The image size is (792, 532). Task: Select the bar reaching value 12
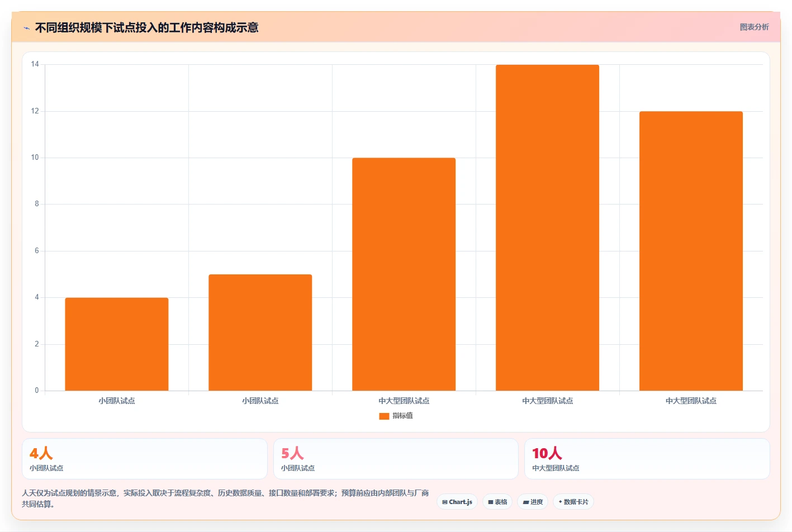point(691,251)
